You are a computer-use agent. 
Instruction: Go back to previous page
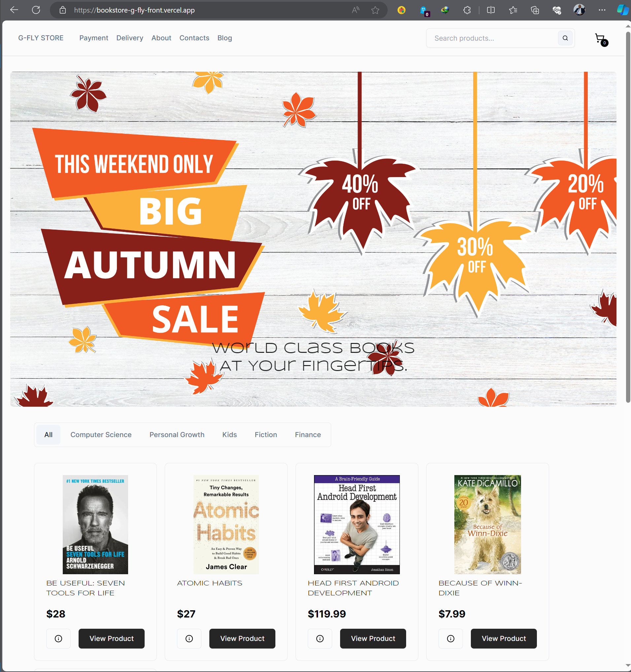[14, 10]
